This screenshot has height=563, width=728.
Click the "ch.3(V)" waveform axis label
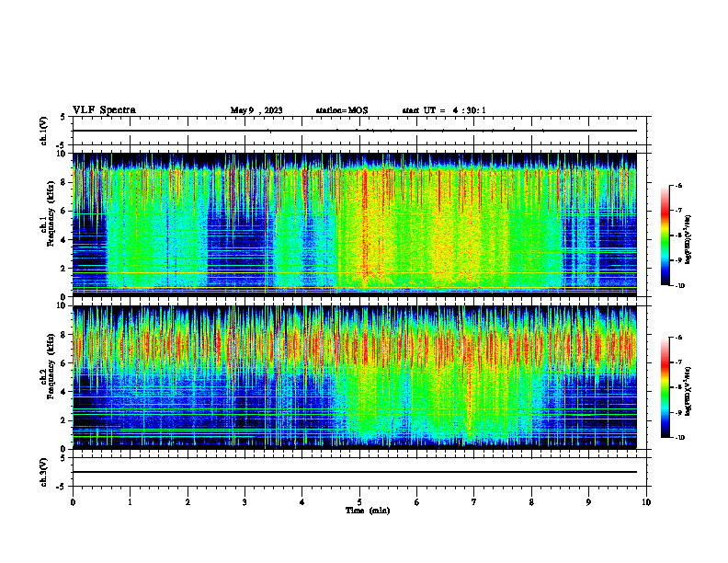tap(44, 472)
